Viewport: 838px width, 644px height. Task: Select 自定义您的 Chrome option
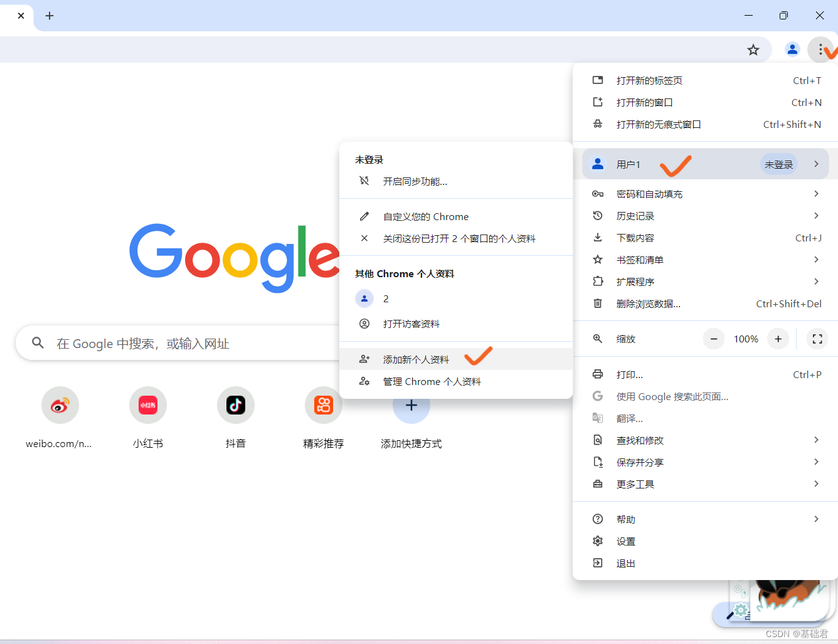(456, 216)
